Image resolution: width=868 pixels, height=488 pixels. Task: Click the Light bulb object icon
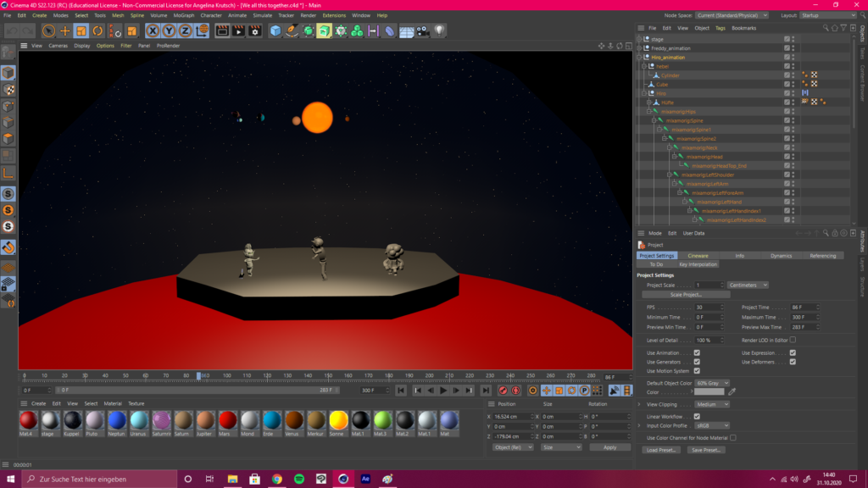pos(439,30)
